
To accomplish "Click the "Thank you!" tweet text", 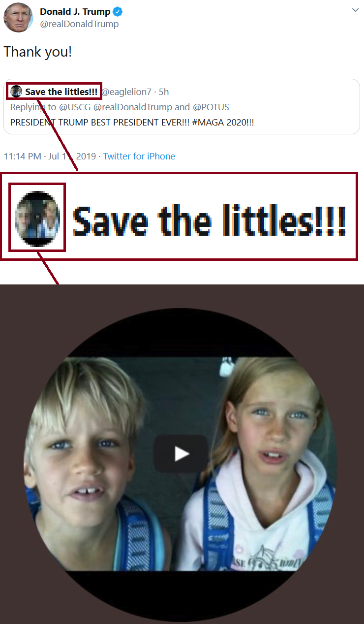I will point(38,52).
